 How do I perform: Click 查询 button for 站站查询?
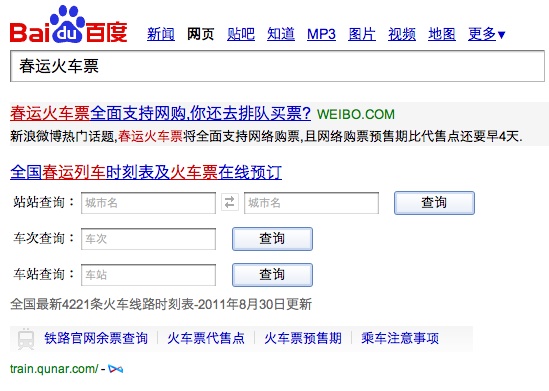434,203
